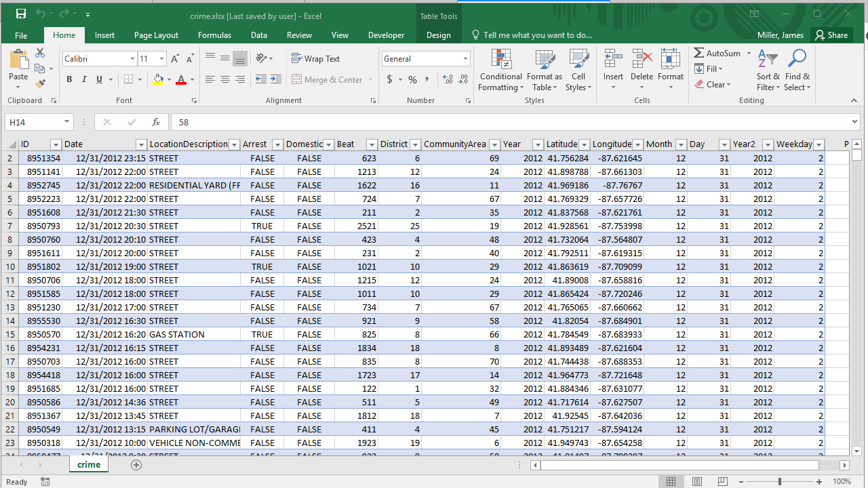
Task: Toggle Wrap Text for the cell
Action: [316, 59]
